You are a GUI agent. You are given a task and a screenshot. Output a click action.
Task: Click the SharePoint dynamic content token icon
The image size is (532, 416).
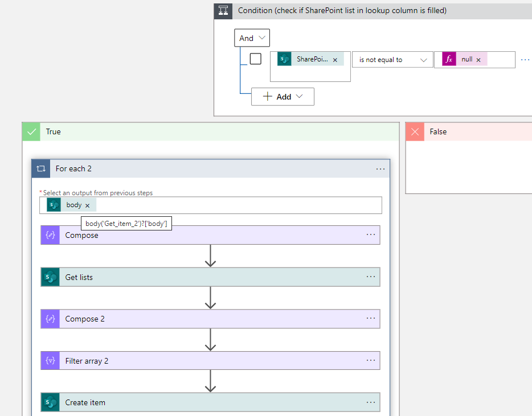pyautogui.click(x=284, y=59)
